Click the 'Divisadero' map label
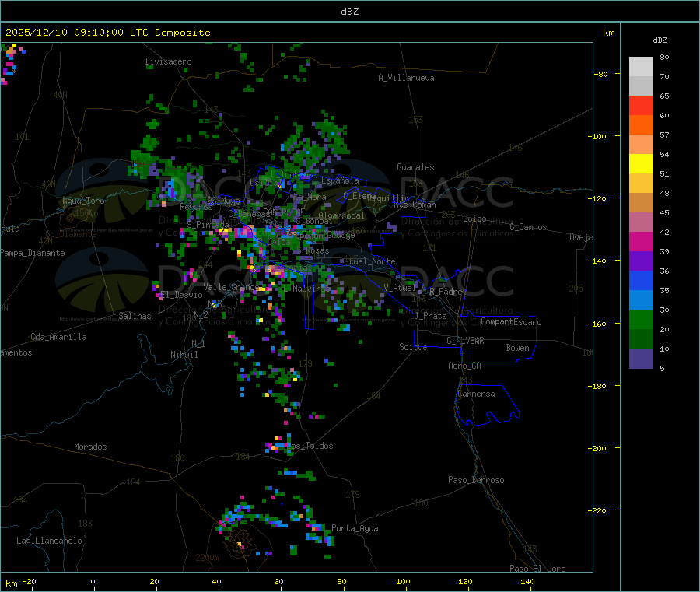This screenshot has width=700, height=592. tap(168, 61)
